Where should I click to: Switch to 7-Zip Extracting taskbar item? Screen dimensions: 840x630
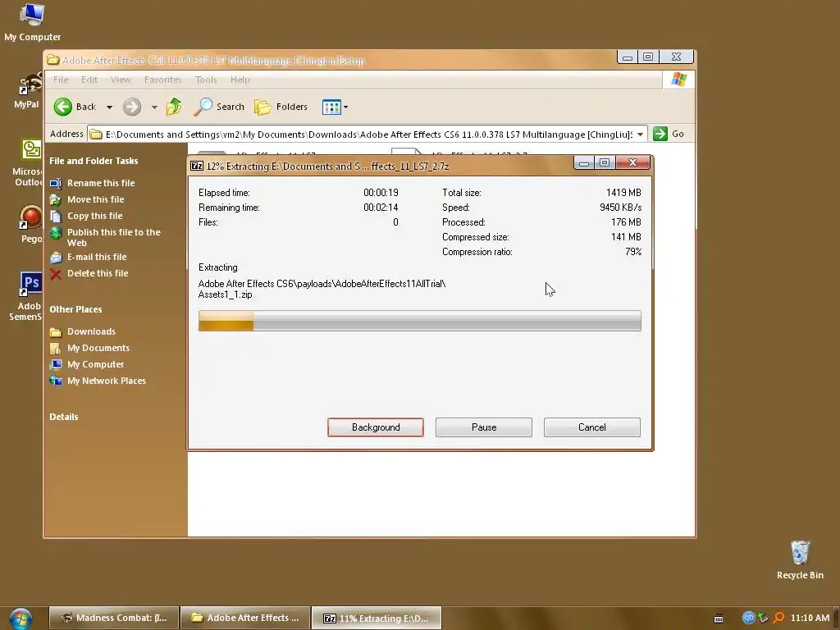[x=376, y=618]
